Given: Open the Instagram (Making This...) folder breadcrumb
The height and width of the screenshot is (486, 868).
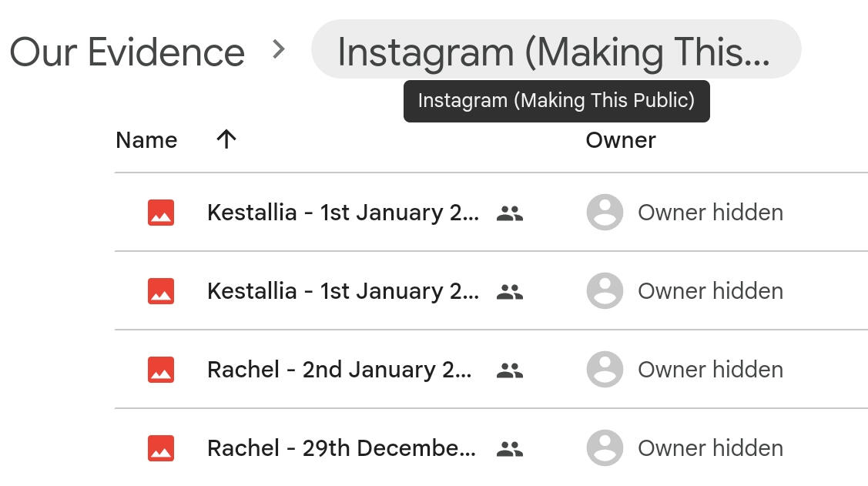Looking at the screenshot, I should [555, 51].
